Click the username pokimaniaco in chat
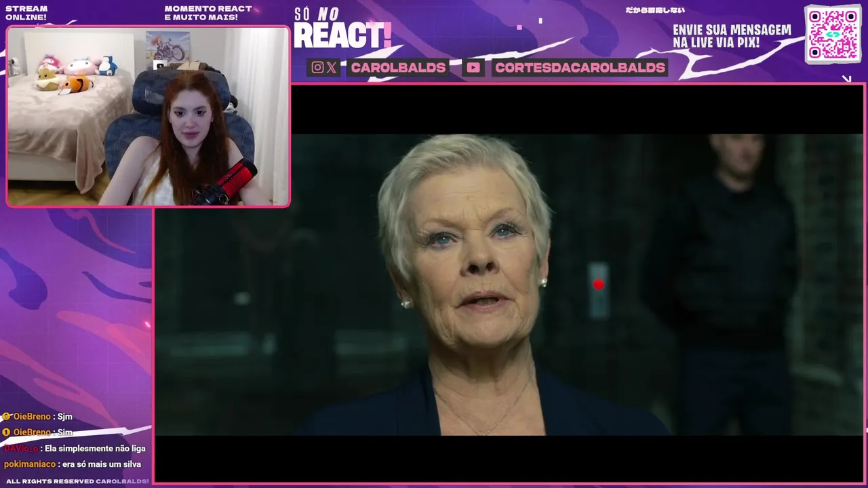The image size is (868, 488). [30, 464]
